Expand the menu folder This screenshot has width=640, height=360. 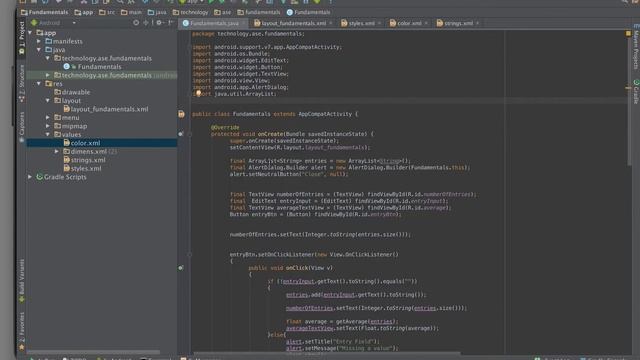pos(48,118)
